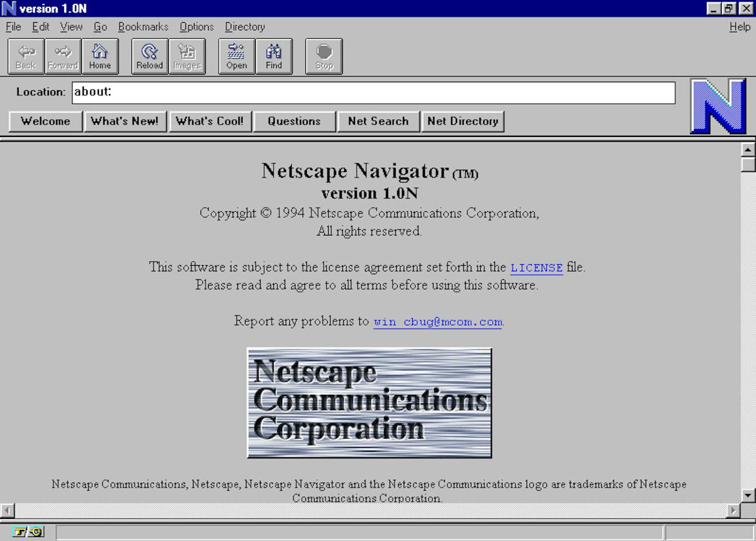Reload the current page
The image size is (756, 541).
[x=149, y=55]
